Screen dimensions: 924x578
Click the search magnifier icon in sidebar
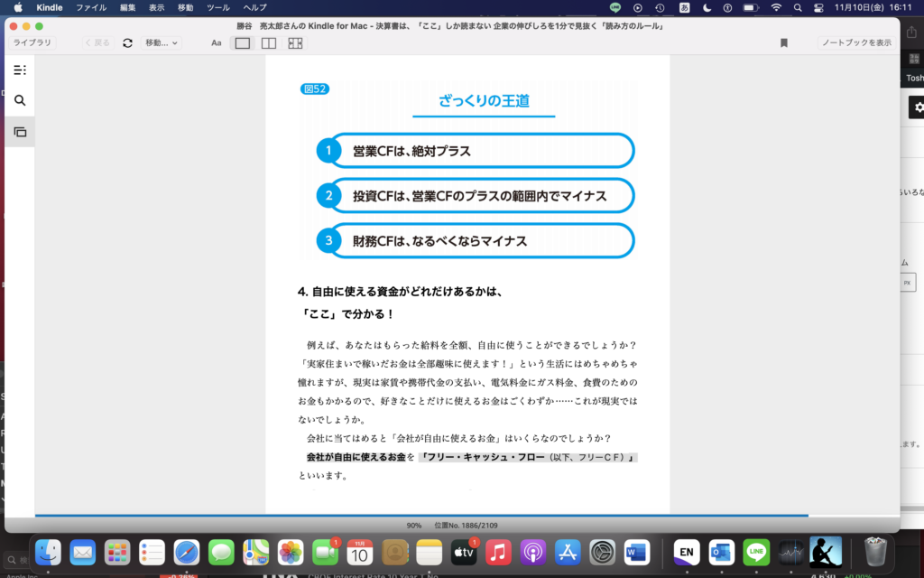[x=20, y=100]
